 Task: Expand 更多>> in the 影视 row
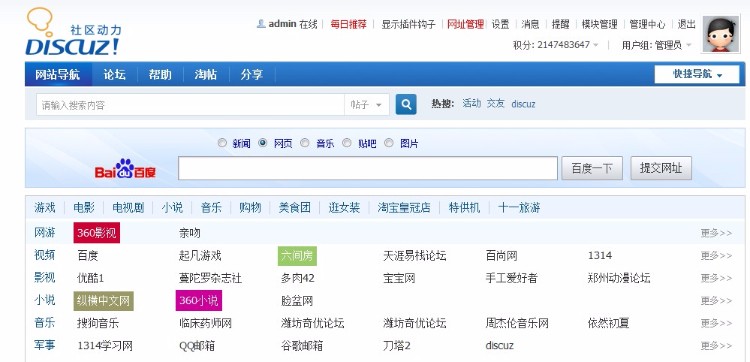(717, 278)
